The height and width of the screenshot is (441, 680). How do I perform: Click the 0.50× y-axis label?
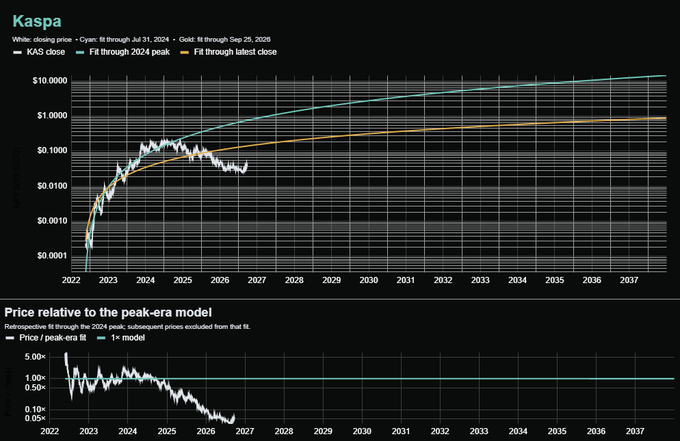(35, 387)
